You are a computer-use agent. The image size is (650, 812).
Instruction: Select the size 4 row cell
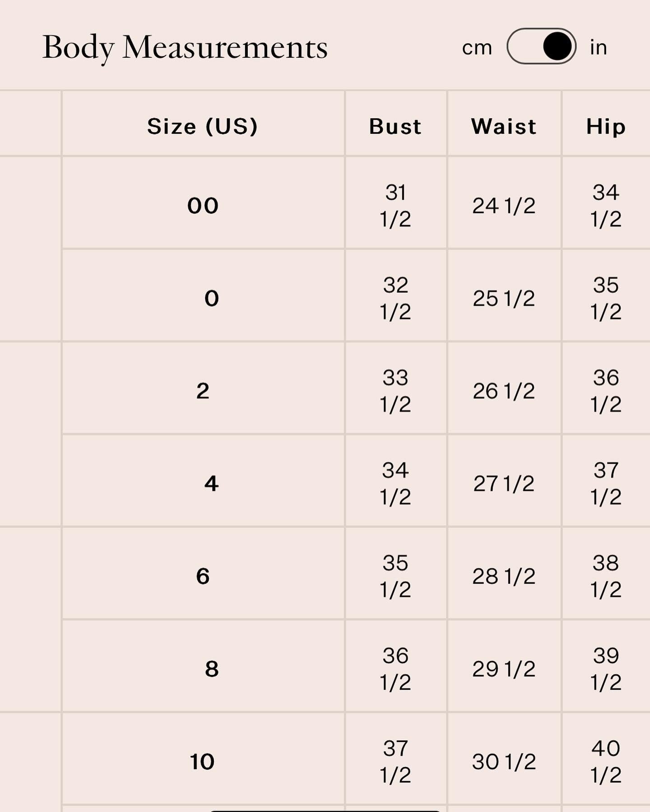click(203, 484)
